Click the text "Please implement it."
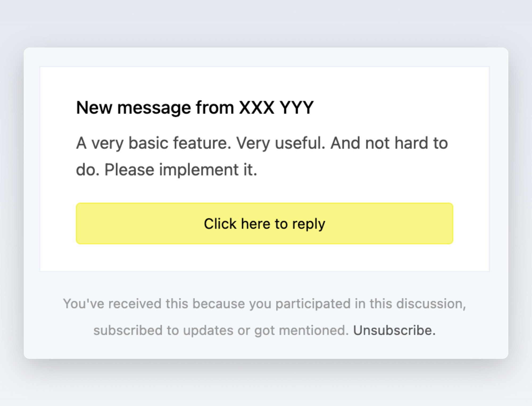Image resolution: width=532 pixels, height=406 pixels. pyautogui.click(x=181, y=170)
